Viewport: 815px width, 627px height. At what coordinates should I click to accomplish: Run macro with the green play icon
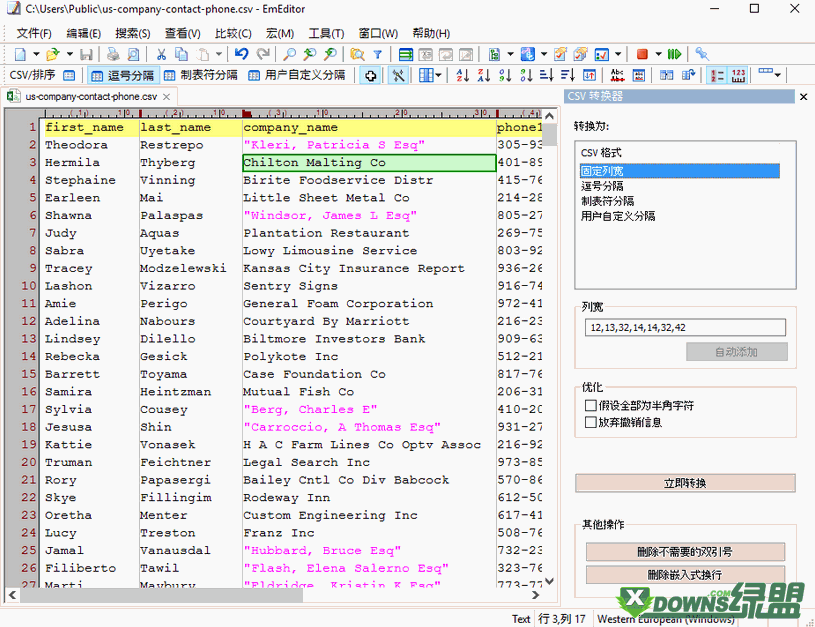[x=675, y=54]
